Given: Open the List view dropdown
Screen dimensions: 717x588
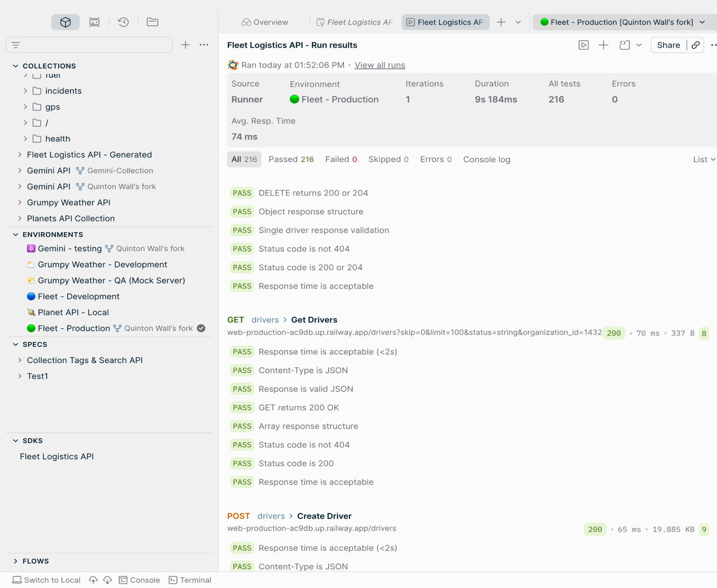Looking at the screenshot, I should point(704,159).
